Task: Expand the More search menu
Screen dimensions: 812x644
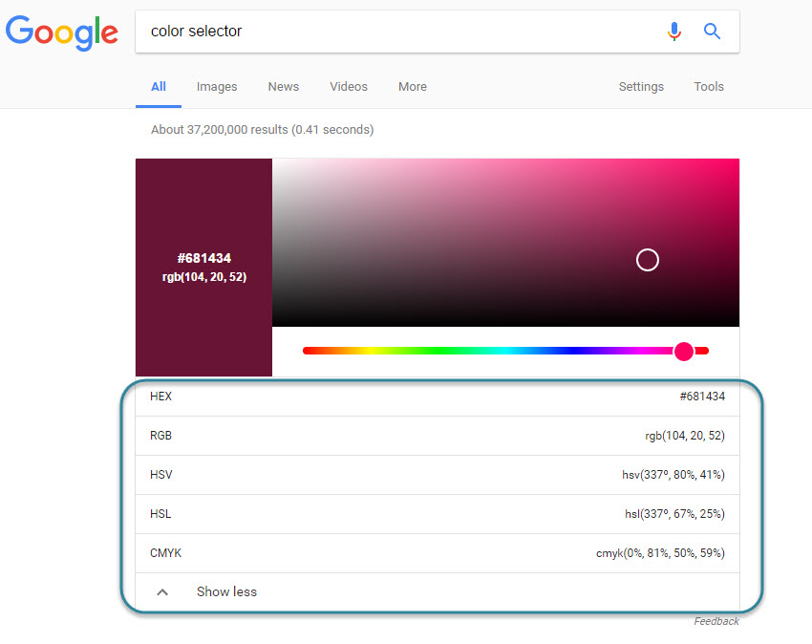Action: pyautogui.click(x=413, y=87)
